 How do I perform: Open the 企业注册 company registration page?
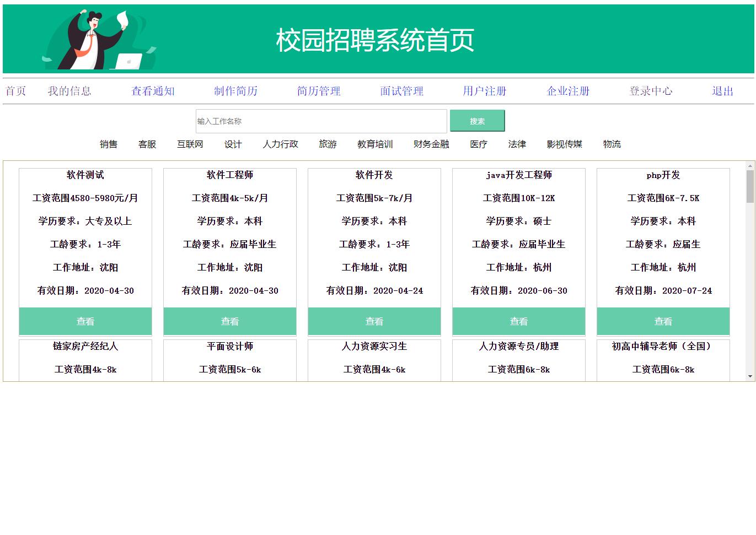coord(568,91)
